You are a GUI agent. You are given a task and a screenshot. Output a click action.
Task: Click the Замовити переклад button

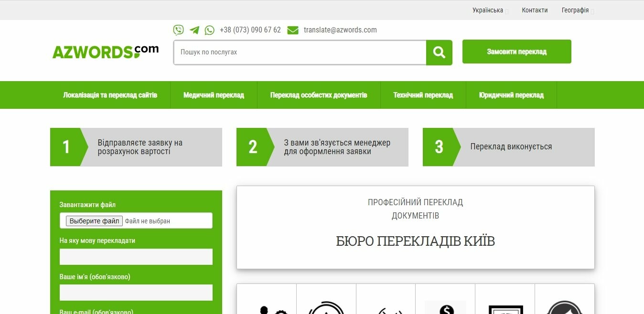pos(516,52)
